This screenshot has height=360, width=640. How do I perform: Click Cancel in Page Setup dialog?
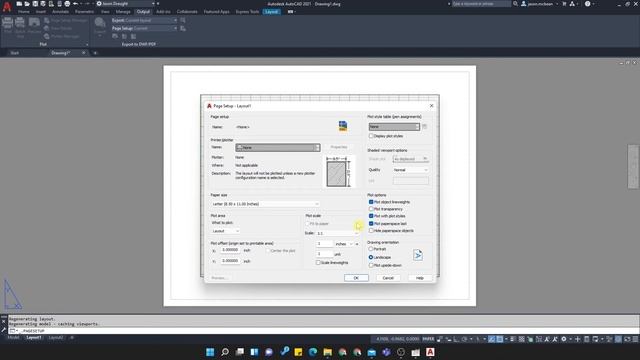(388, 278)
